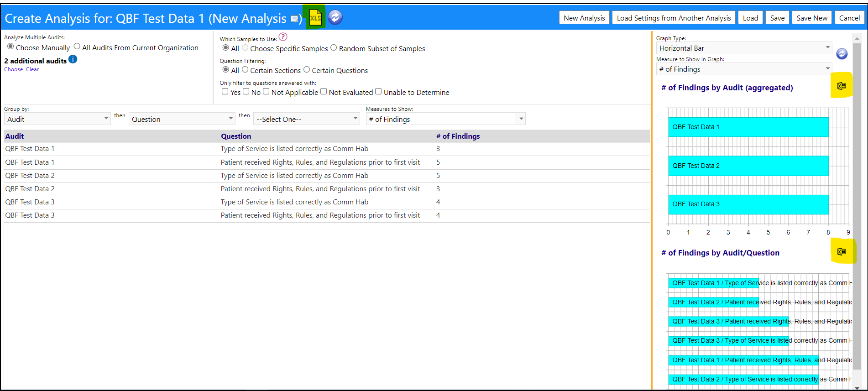868x391 pixels.
Task: Click '# of Findings by Audit (aggregated)' title
Action: 727,88
